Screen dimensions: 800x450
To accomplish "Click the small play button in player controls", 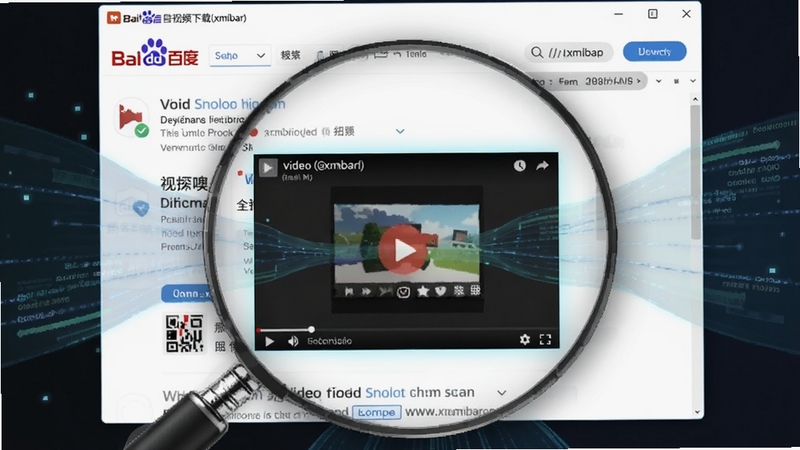I will (x=269, y=341).
